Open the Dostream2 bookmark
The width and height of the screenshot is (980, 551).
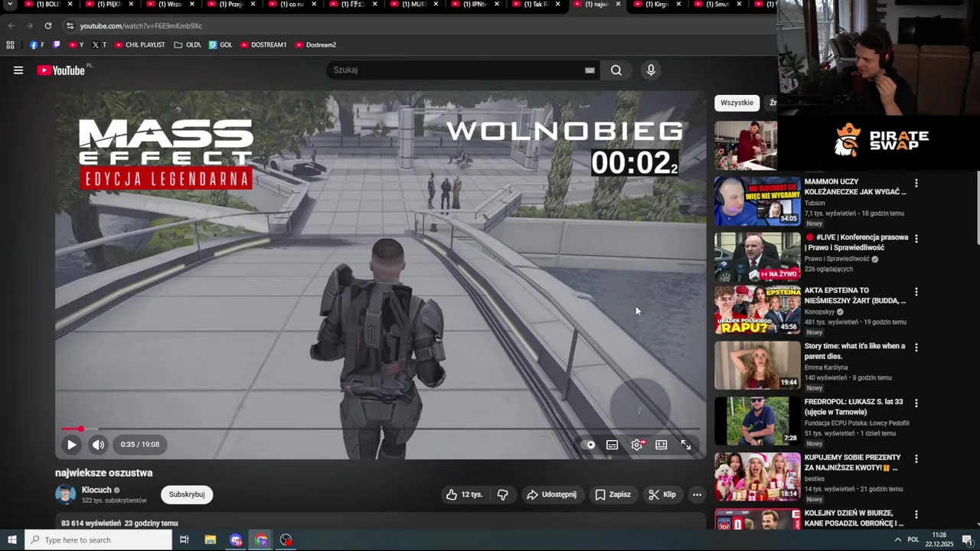coord(315,45)
